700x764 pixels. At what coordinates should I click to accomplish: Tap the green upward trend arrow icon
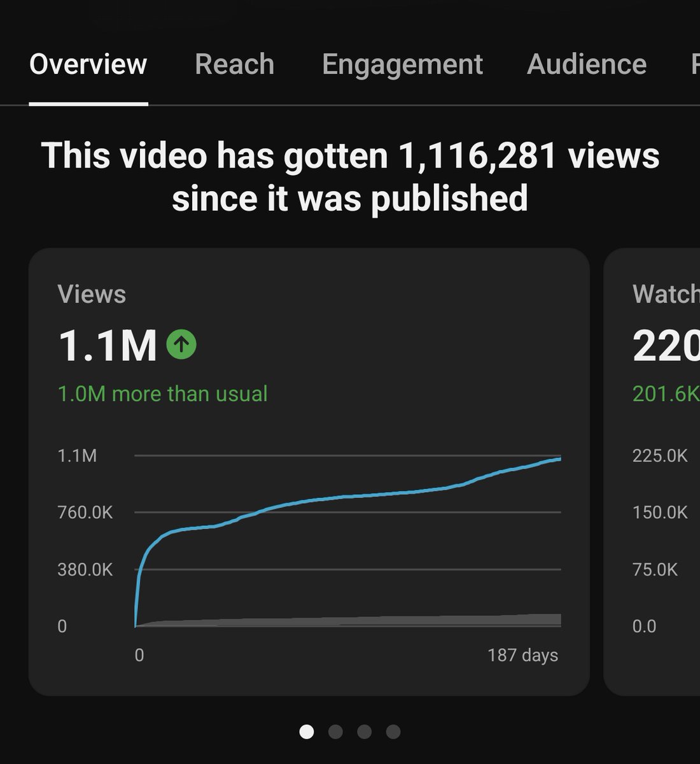click(181, 344)
